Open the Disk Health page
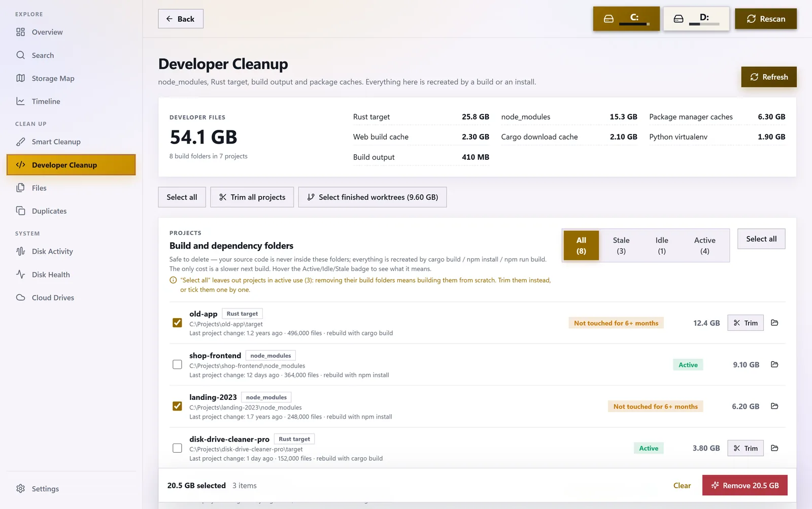The height and width of the screenshot is (509, 812). point(71,275)
